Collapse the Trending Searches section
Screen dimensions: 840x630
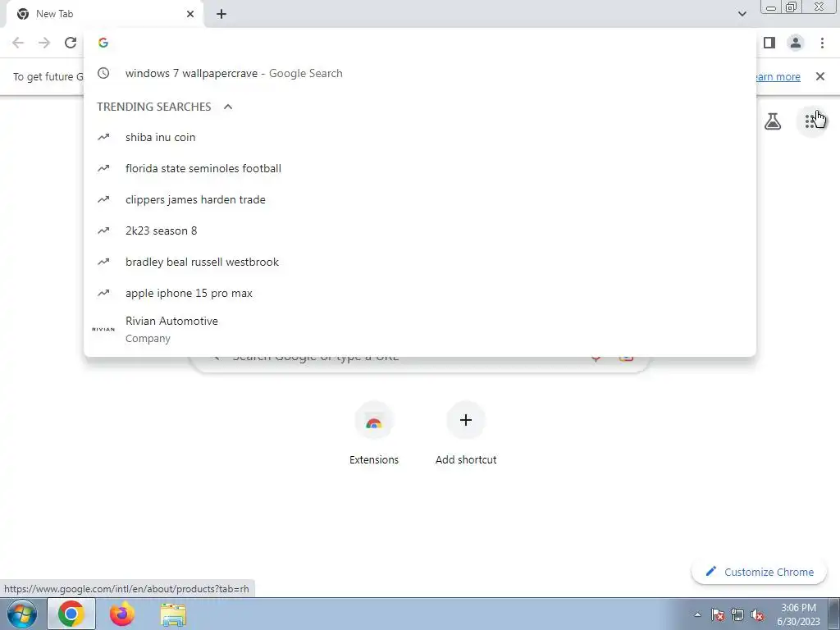[228, 107]
